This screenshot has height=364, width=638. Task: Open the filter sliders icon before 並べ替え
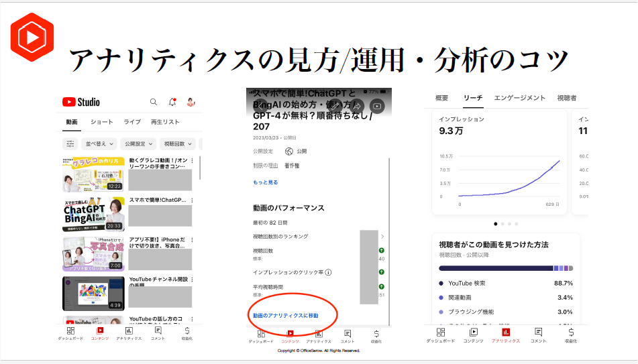[x=70, y=143]
